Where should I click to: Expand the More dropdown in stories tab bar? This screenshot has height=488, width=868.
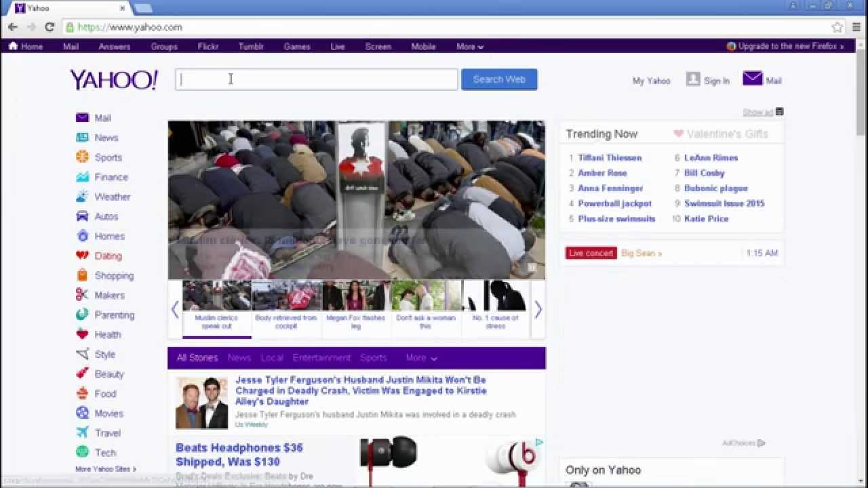421,358
